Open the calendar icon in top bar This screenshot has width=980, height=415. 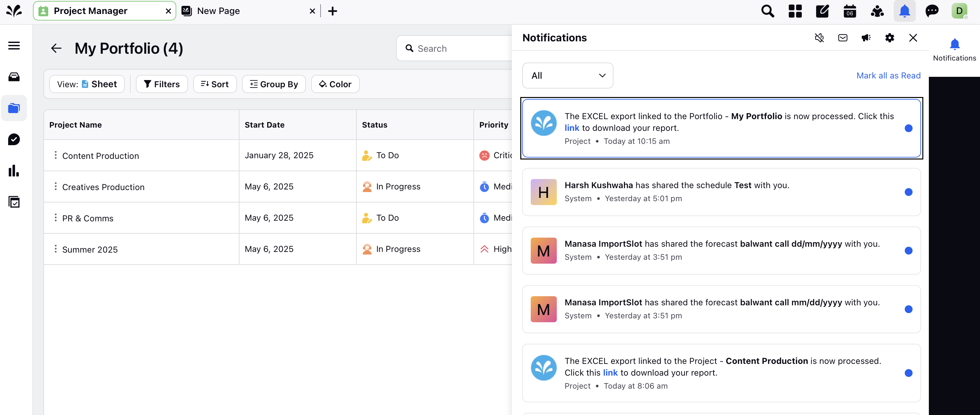850,11
